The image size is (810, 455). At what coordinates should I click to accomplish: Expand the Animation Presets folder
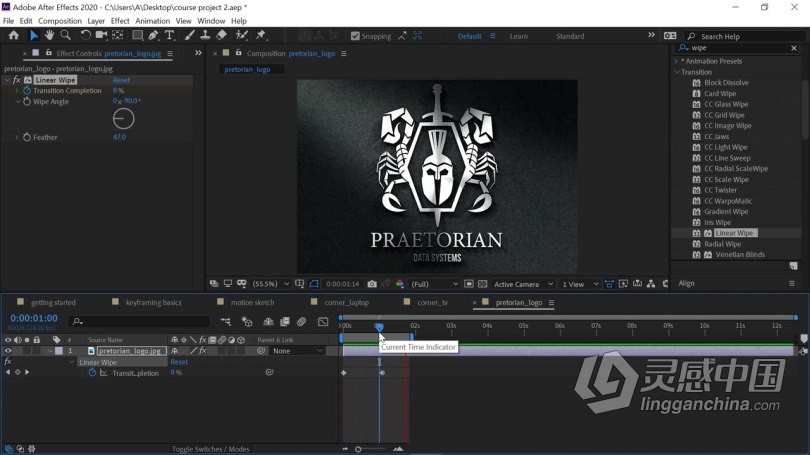point(676,61)
